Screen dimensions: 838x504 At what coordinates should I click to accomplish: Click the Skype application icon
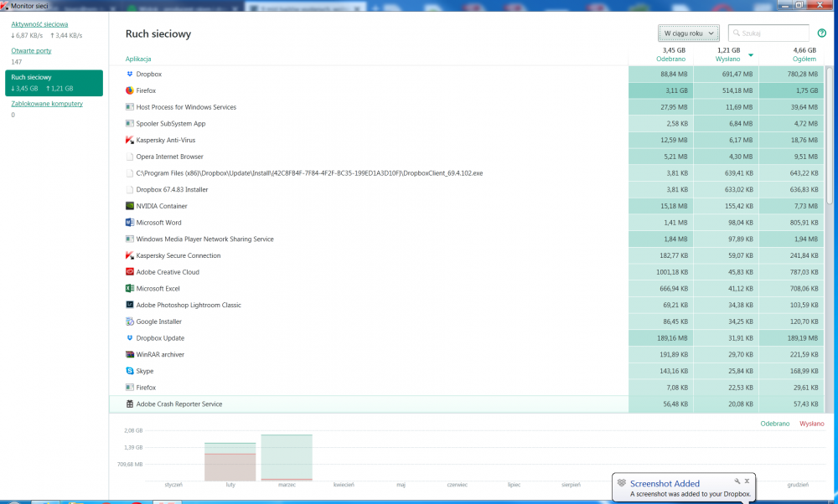click(129, 371)
